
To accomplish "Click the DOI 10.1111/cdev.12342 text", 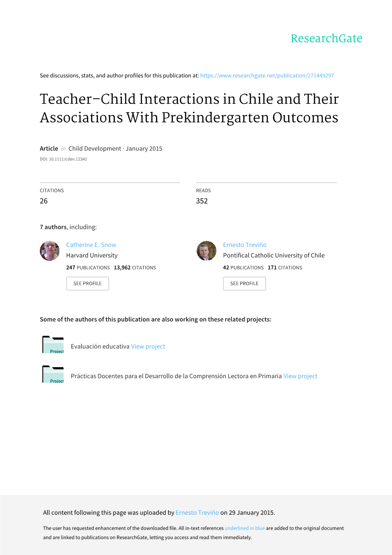I will (64, 159).
